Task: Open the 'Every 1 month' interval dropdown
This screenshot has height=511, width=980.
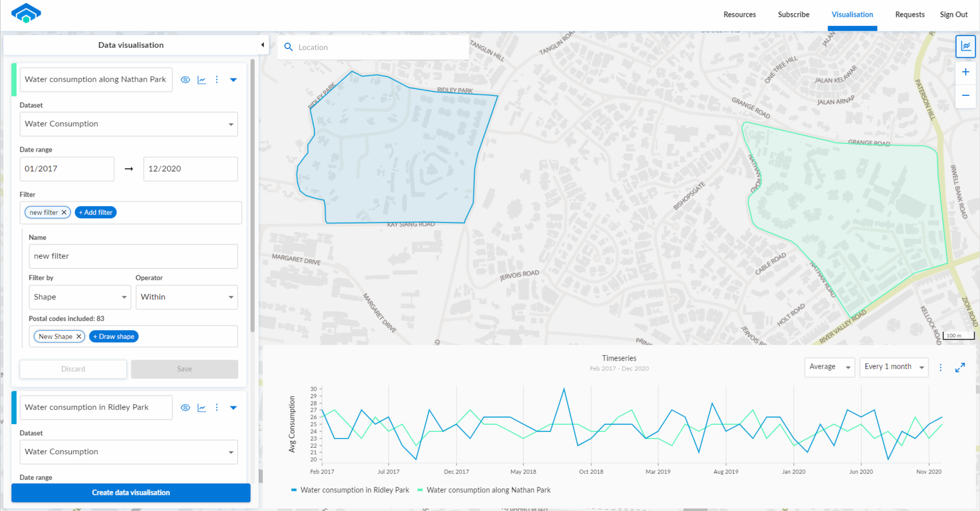Action: [894, 367]
